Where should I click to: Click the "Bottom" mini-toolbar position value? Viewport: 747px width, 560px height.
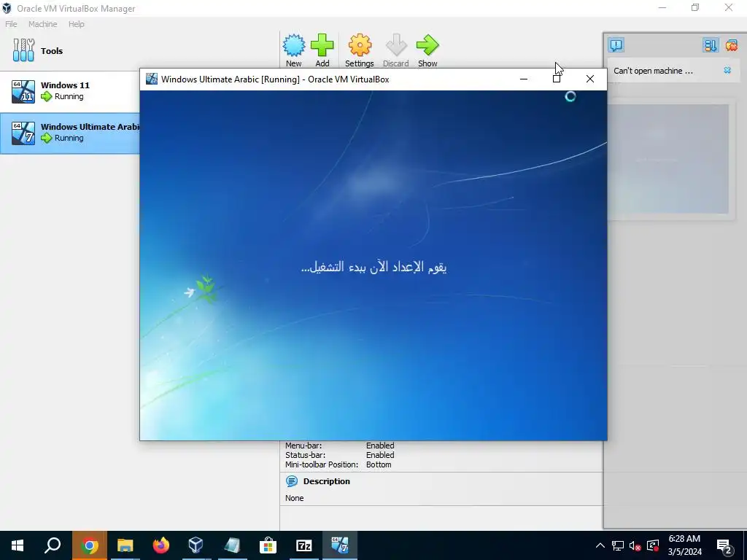point(379,464)
